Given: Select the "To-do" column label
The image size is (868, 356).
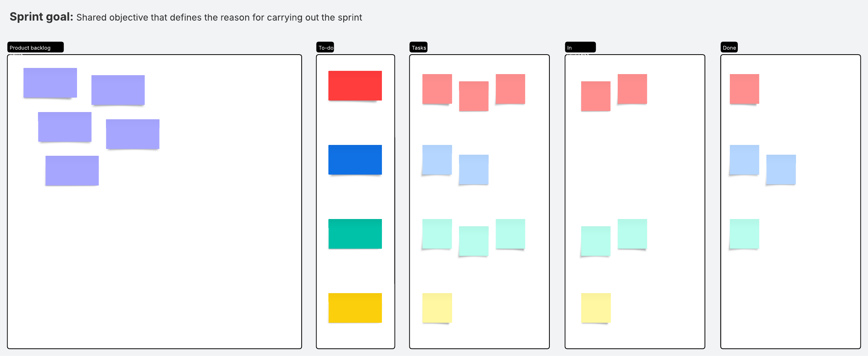Looking at the screenshot, I should [325, 47].
